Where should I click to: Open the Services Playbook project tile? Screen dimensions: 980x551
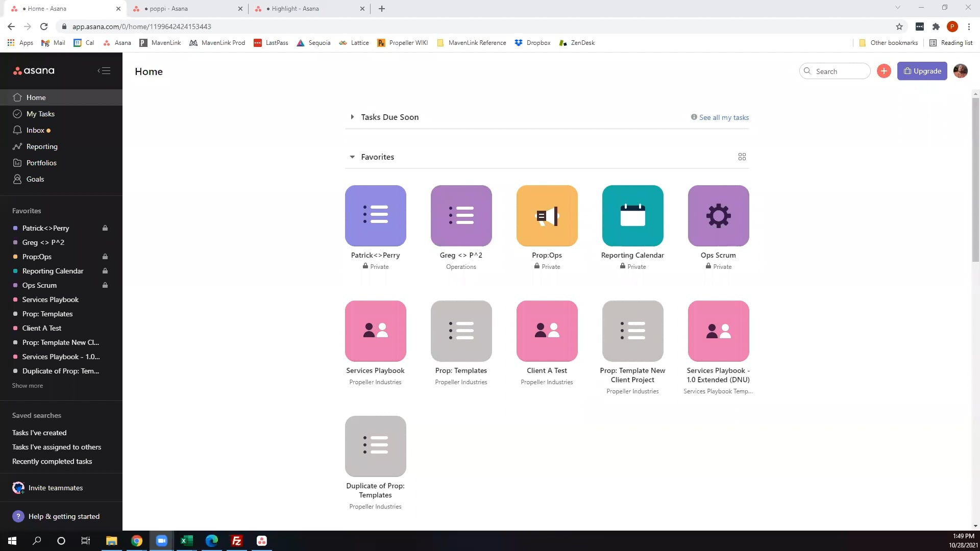click(x=376, y=331)
